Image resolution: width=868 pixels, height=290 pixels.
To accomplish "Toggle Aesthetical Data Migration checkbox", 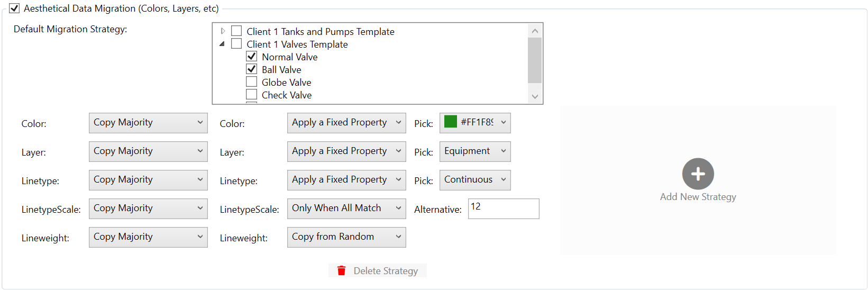I will click(x=14, y=8).
